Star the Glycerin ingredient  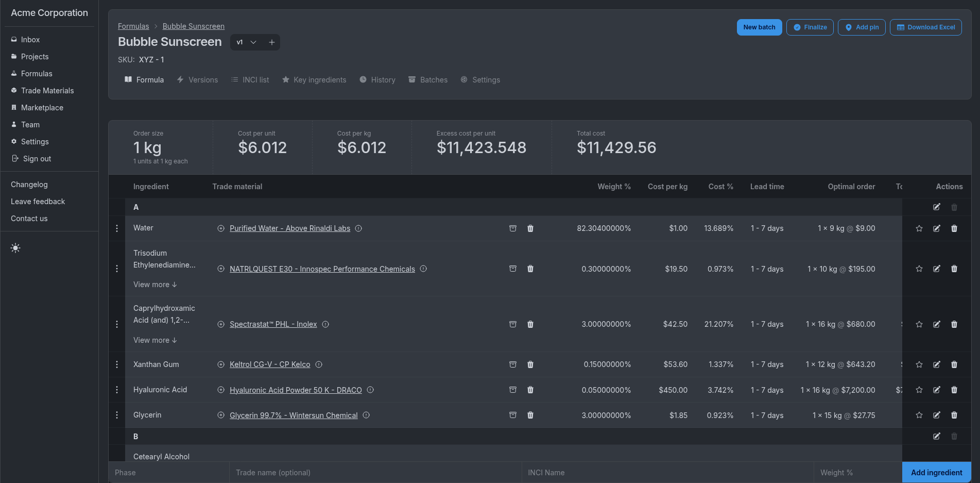(x=919, y=415)
